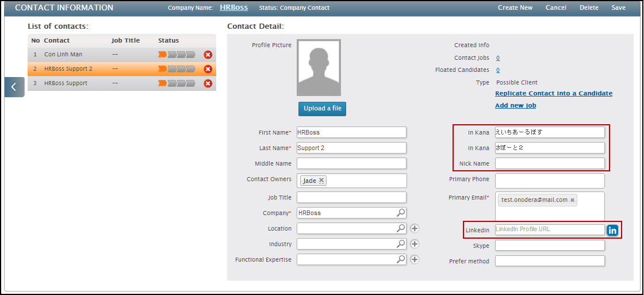Click the Nick Name input field

click(550, 163)
